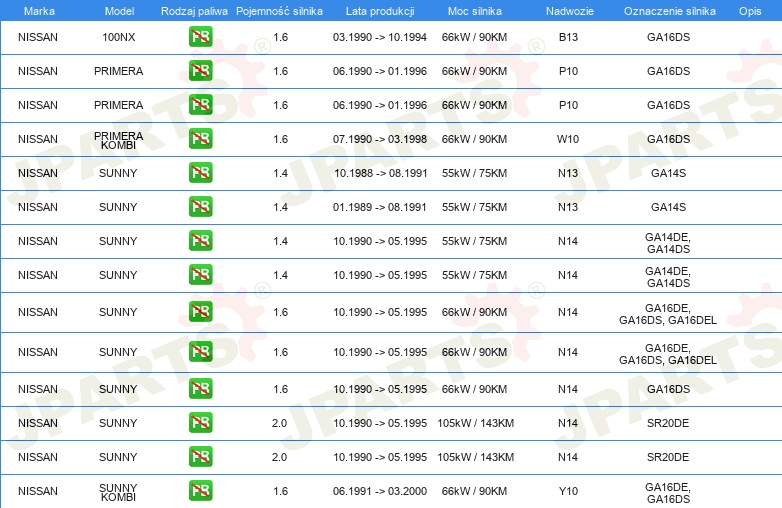
Task: Select the 100NX model cell
Action: 119,37
